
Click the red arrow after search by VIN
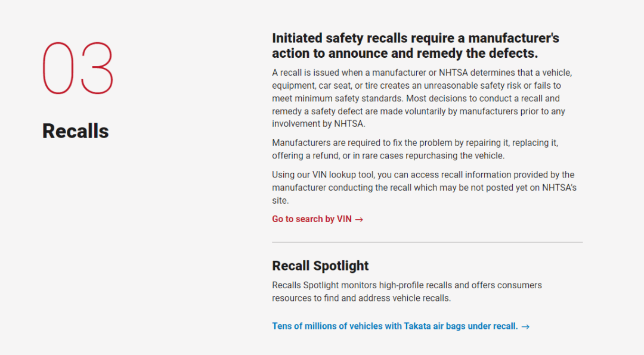tap(359, 220)
